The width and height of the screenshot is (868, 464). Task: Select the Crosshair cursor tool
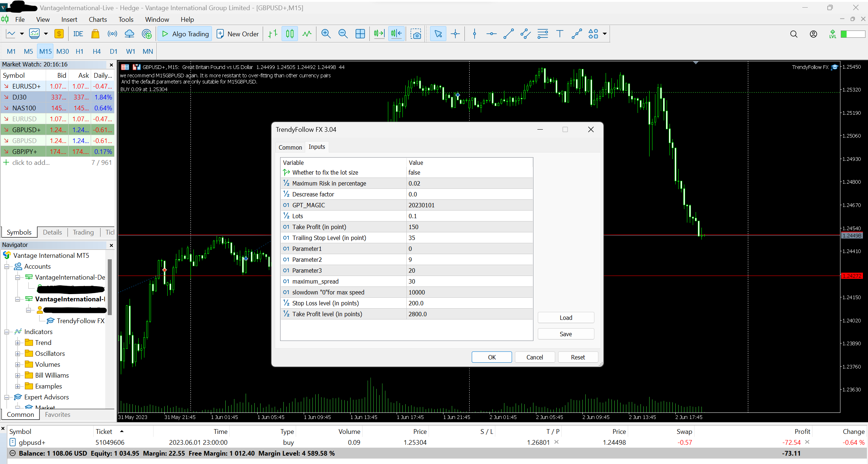pyautogui.click(x=455, y=34)
